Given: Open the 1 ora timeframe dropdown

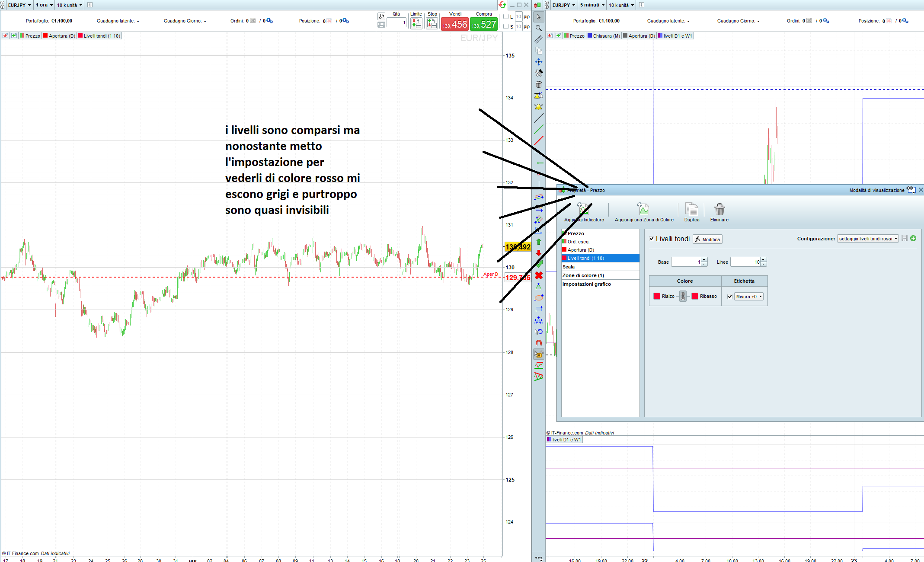Looking at the screenshot, I should (x=44, y=5).
